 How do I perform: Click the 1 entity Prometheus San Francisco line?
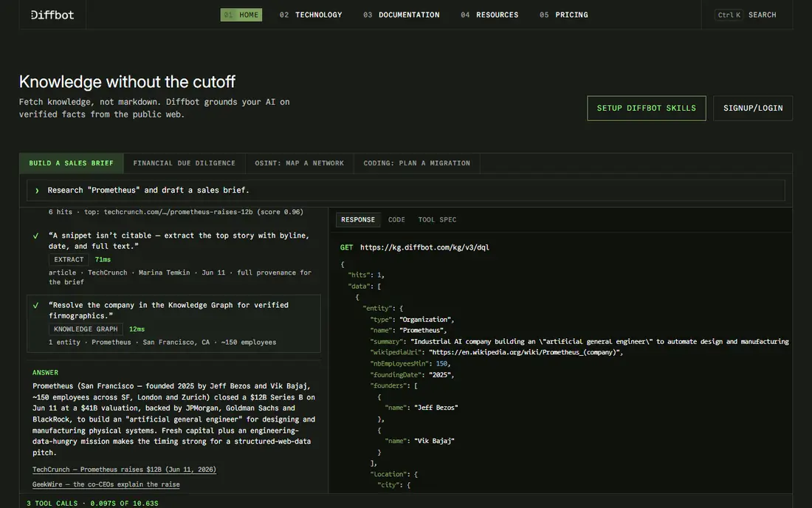162,343
